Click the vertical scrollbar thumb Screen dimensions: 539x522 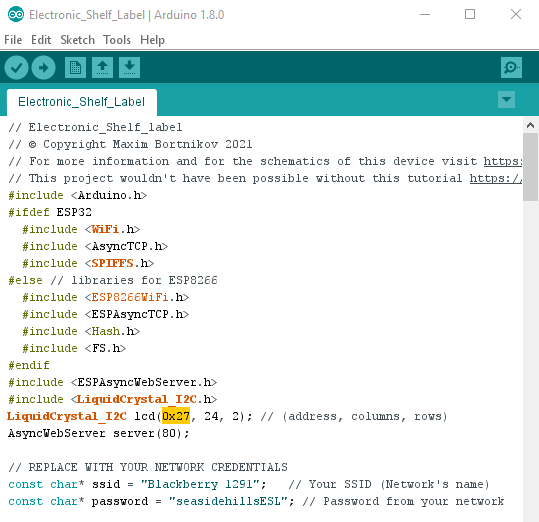(x=530, y=167)
